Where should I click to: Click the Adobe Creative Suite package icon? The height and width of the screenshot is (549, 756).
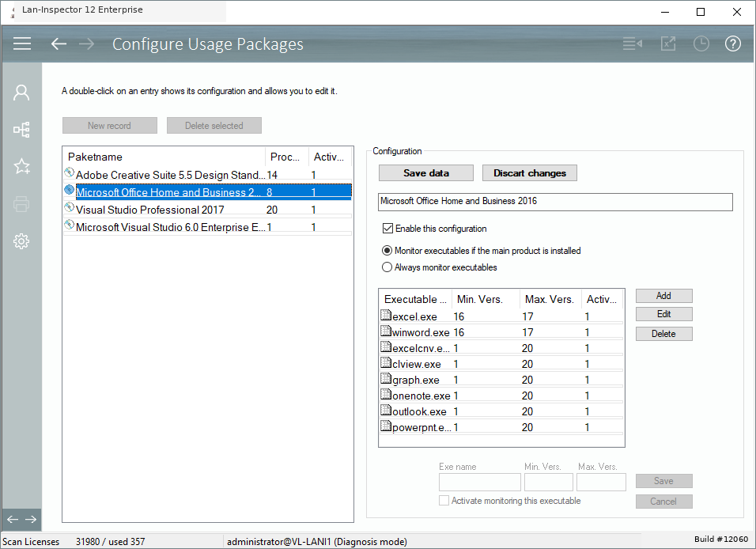pos(70,172)
